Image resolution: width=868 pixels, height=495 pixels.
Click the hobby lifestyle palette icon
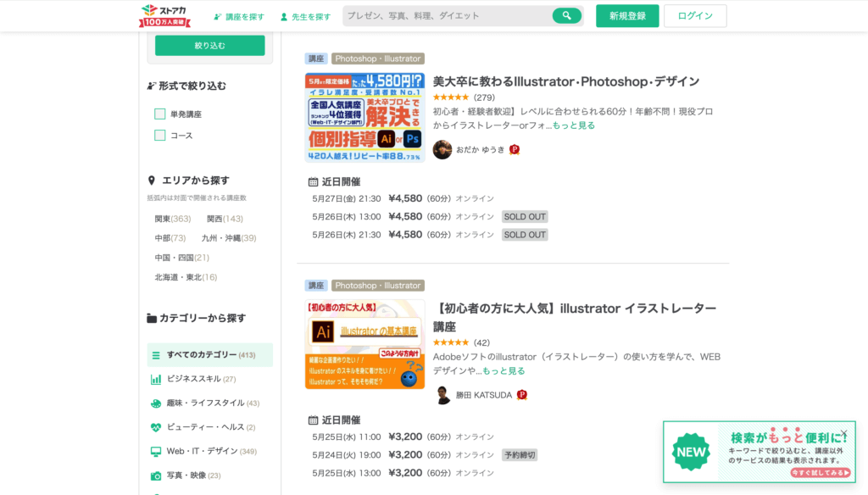156,403
